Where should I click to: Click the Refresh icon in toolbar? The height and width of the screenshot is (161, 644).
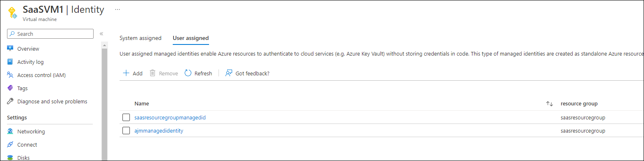click(x=188, y=73)
